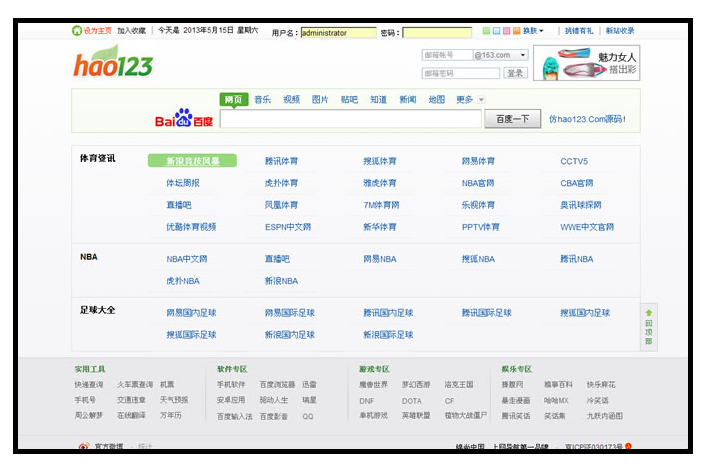The width and height of the screenshot is (711, 473).
Task: Open the 7M体育网 link
Action: click(381, 205)
